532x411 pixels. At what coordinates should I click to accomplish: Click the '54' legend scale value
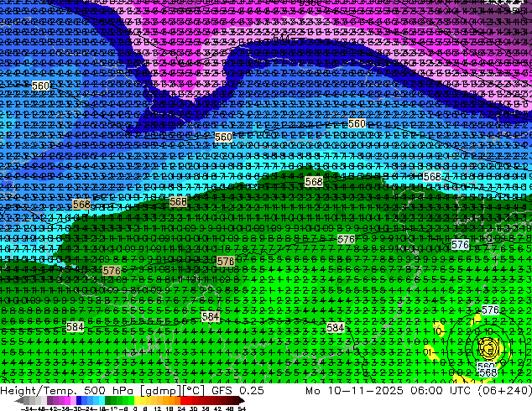(x=242, y=408)
